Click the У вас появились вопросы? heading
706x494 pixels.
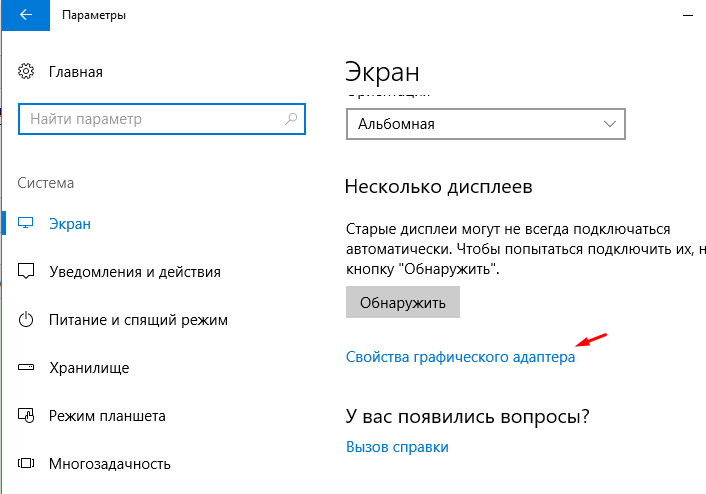click(x=467, y=417)
